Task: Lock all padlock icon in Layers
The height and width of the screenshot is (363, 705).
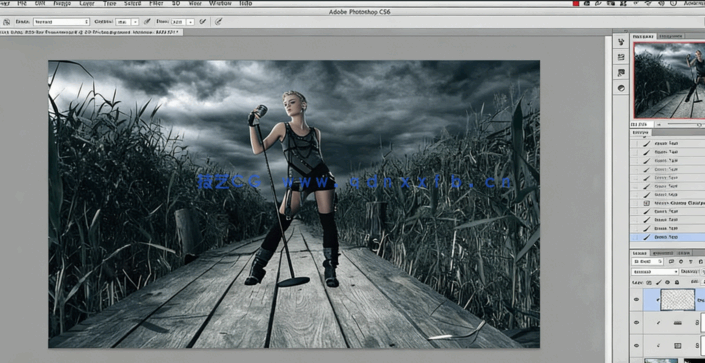Action: (x=677, y=282)
